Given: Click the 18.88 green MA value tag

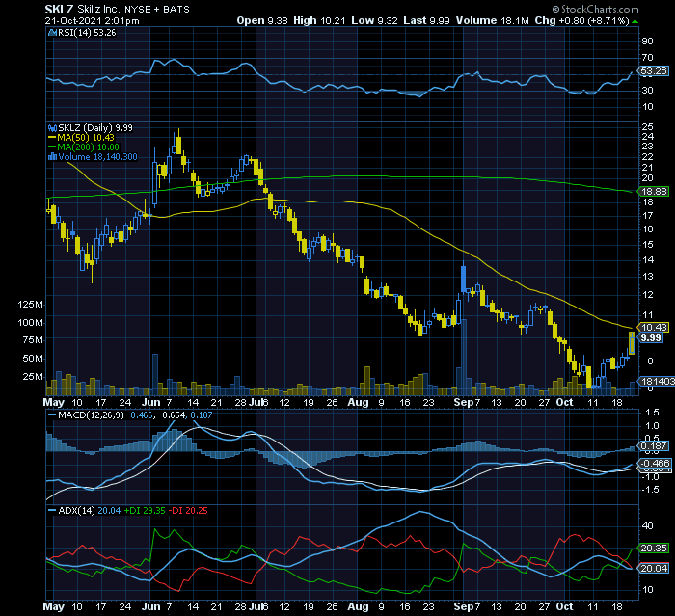Looking at the screenshot, I should point(654,192).
